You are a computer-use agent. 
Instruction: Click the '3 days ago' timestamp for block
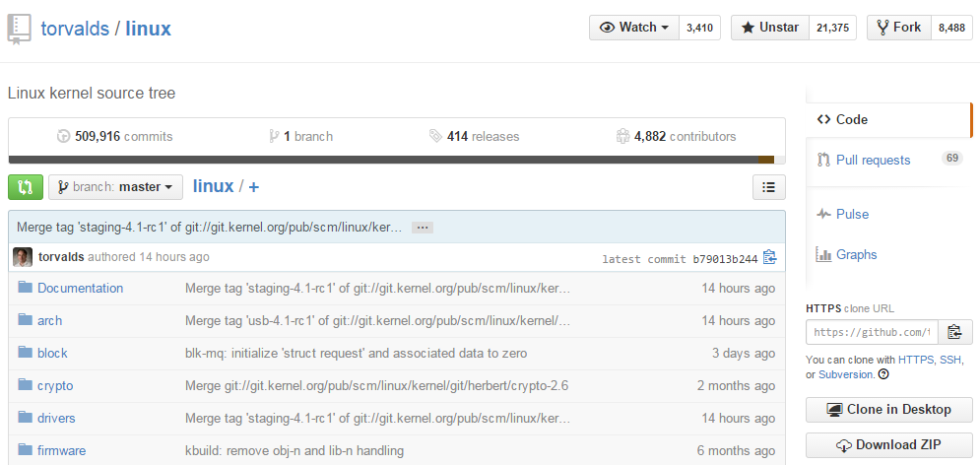pyautogui.click(x=744, y=353)
